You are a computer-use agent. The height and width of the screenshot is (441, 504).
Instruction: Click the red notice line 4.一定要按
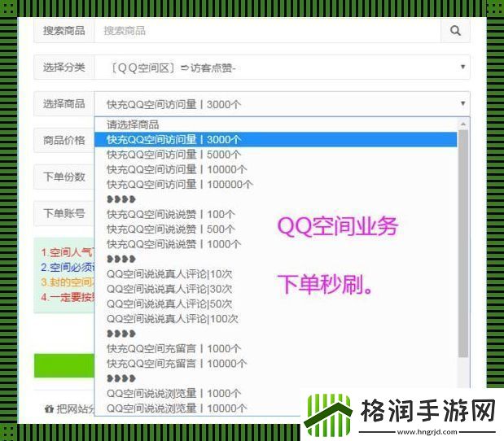pos(68,297)
